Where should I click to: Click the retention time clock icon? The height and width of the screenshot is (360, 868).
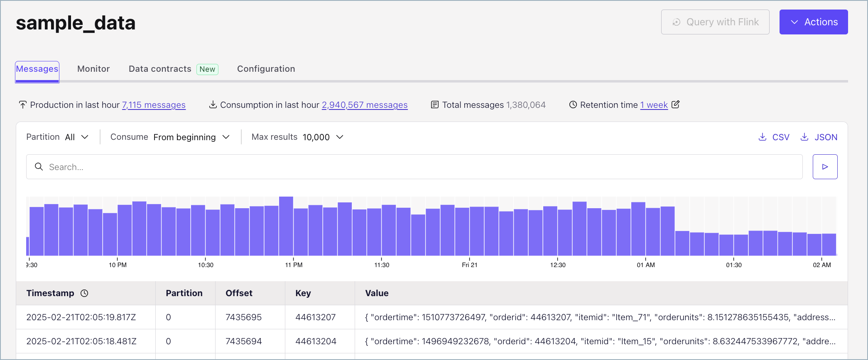573,105
